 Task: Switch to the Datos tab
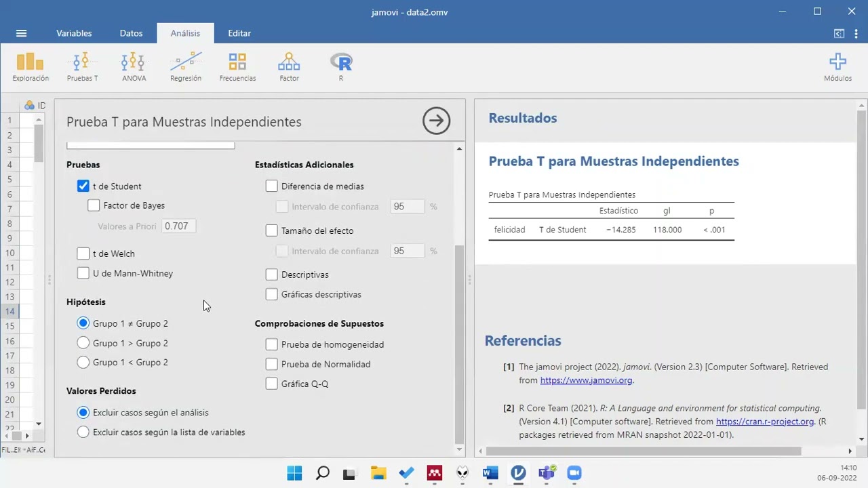coord(131,33)
